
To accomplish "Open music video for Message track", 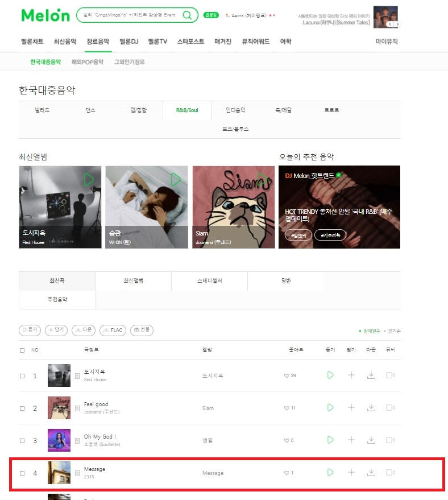I will coord(391,472).
